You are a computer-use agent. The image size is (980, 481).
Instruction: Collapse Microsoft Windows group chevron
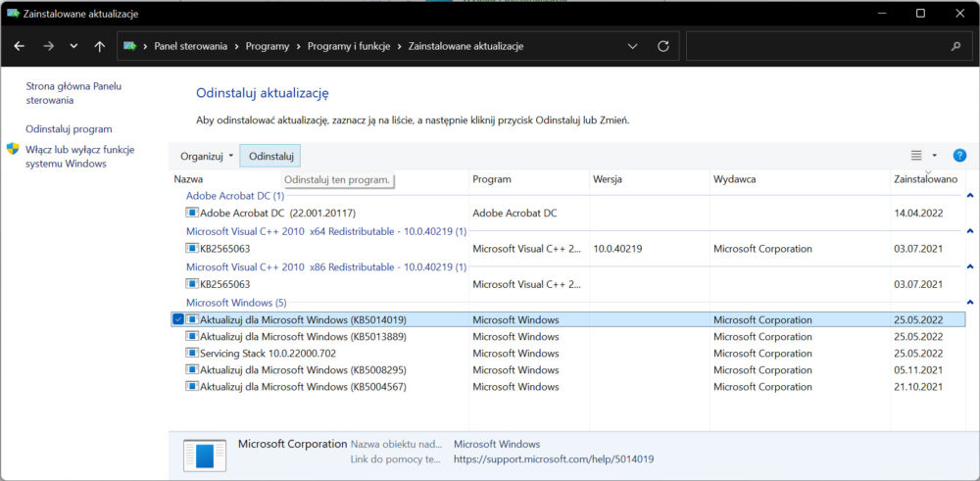pyautogui.click(x=970, y=303)
